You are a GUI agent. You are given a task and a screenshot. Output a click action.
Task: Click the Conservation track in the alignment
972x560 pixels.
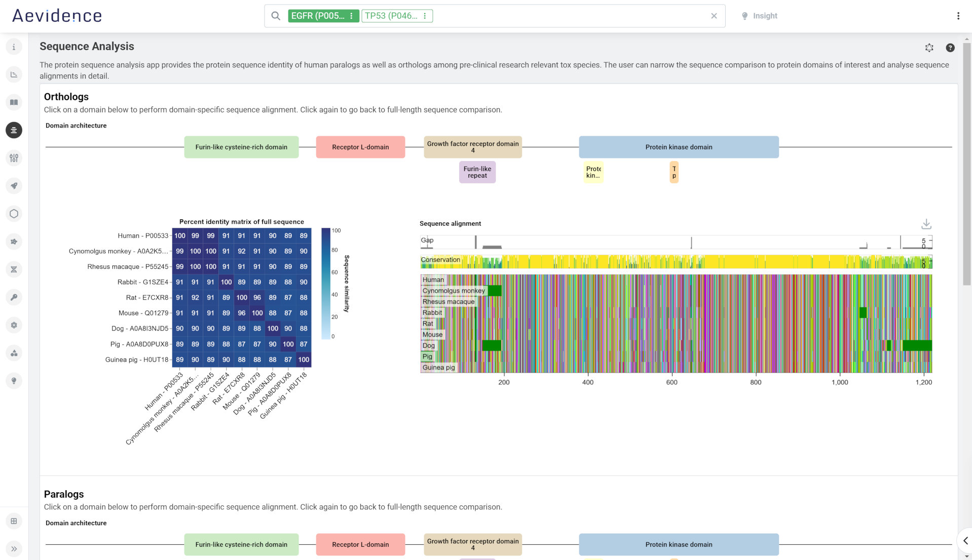[676, 262]
